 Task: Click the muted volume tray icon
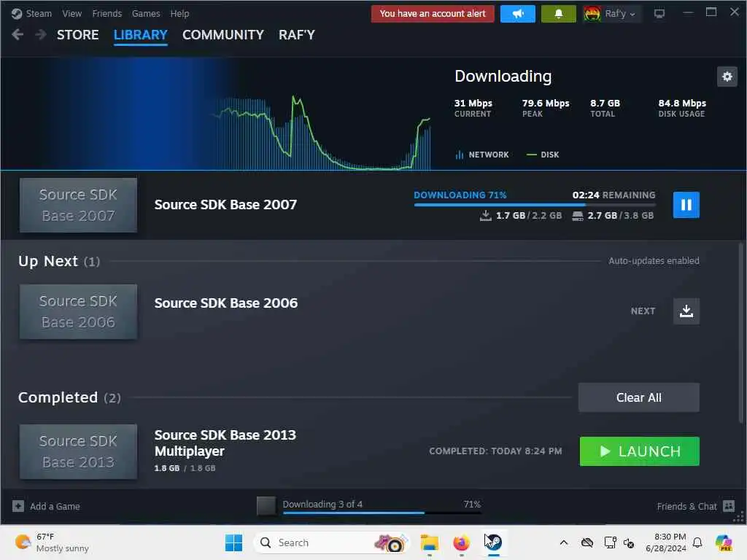tap(629, 542)
